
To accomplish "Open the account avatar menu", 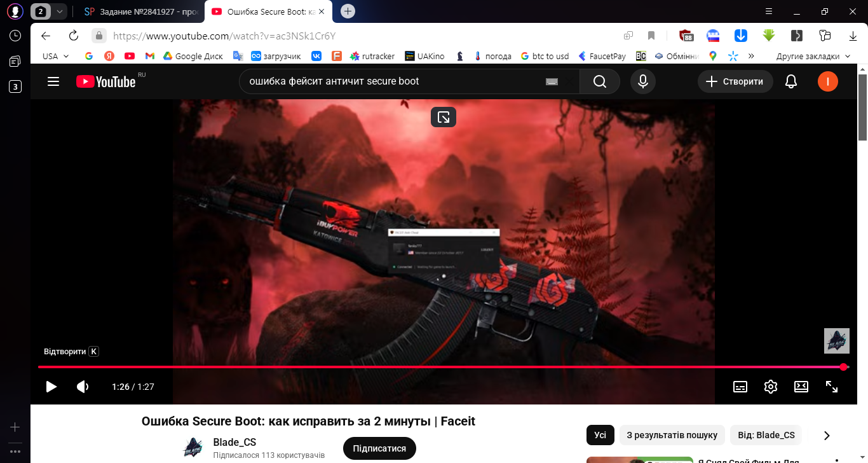I will pyautogui.click(x=828, y=81).
